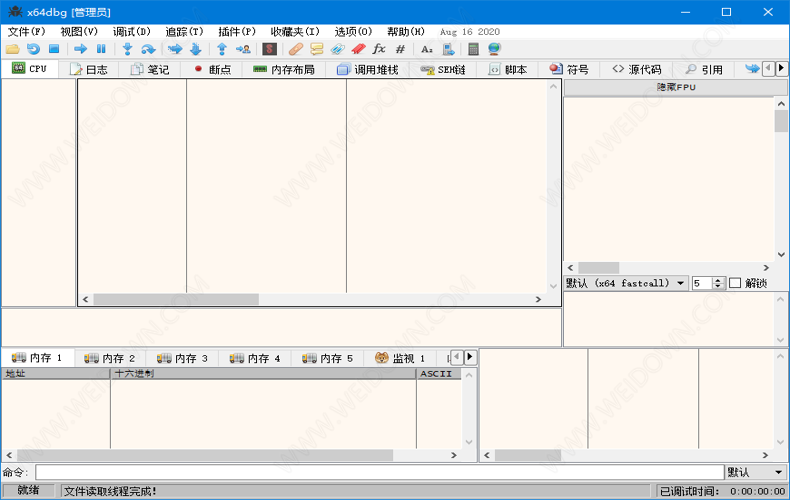
Task: Open the 默认 command type dropdown
Action: pyautogui.click(x=756, y=472)
